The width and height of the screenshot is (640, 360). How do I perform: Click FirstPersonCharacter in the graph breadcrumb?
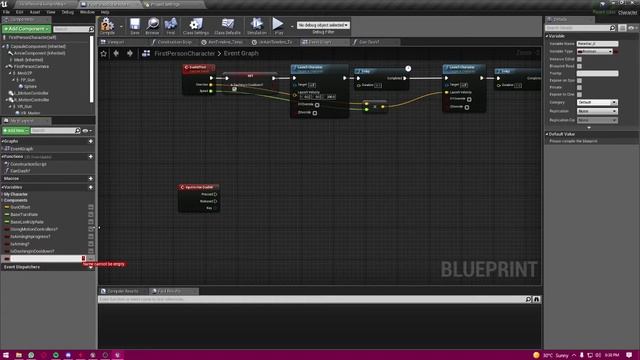click(184, 53)
